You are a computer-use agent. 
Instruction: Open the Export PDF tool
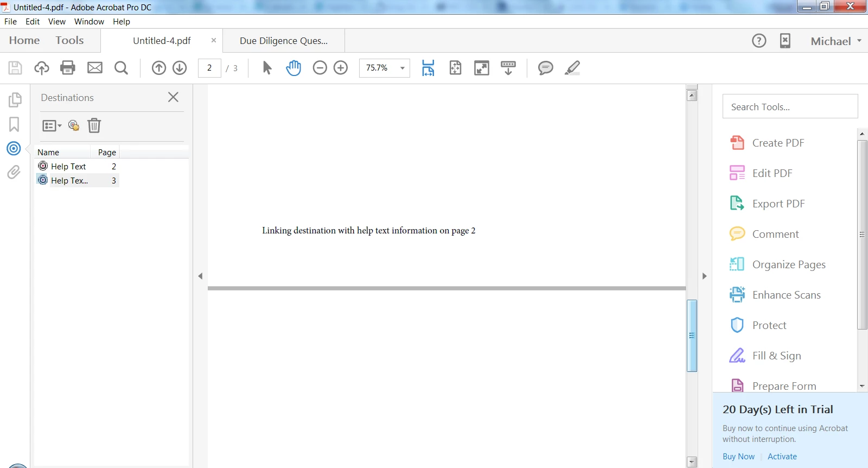pos(767,204)
